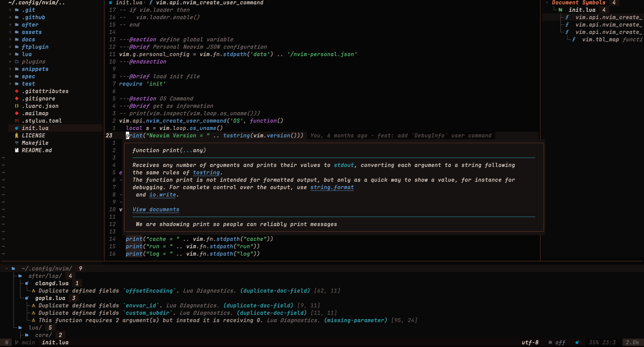
Task: Click the Lua icon beside init.lua in tree
Action: (x=17, y=128)
